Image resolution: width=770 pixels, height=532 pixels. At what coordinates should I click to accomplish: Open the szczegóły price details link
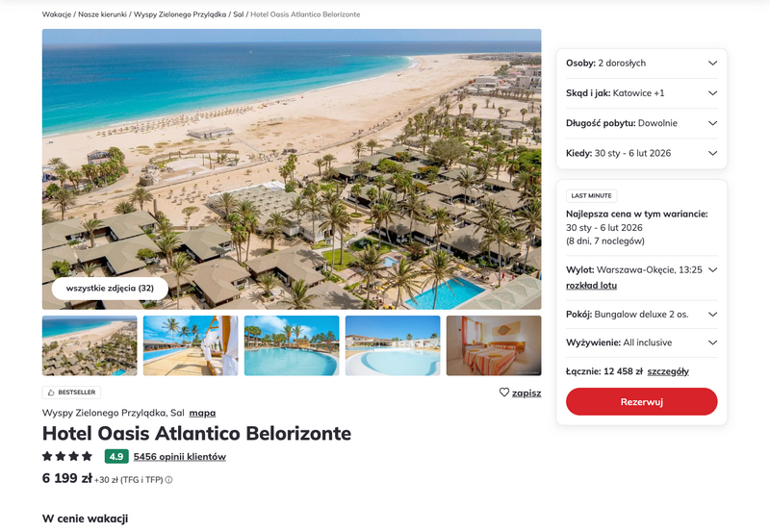click(668, 371)
